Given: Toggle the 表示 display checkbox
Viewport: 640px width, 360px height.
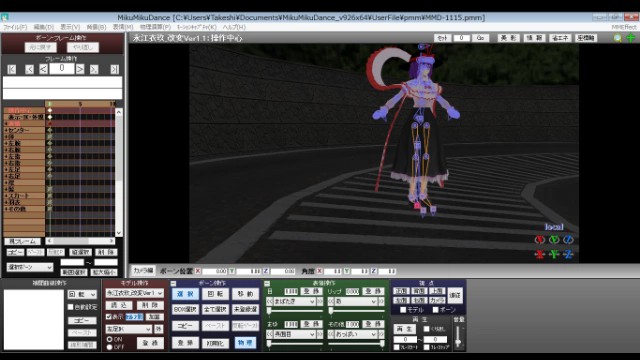Looking at the screenshot, I should 109,316.
